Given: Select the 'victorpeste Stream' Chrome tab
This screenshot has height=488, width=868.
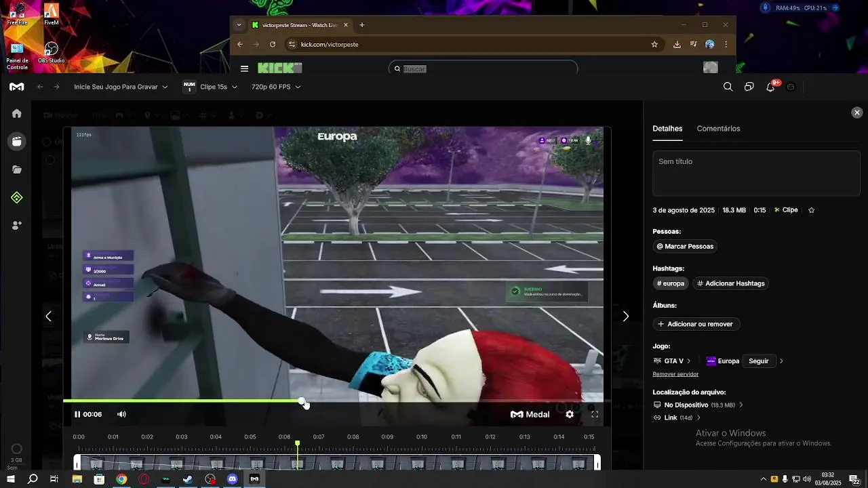Looking at the screenshot, I should (x=298, y=25).
